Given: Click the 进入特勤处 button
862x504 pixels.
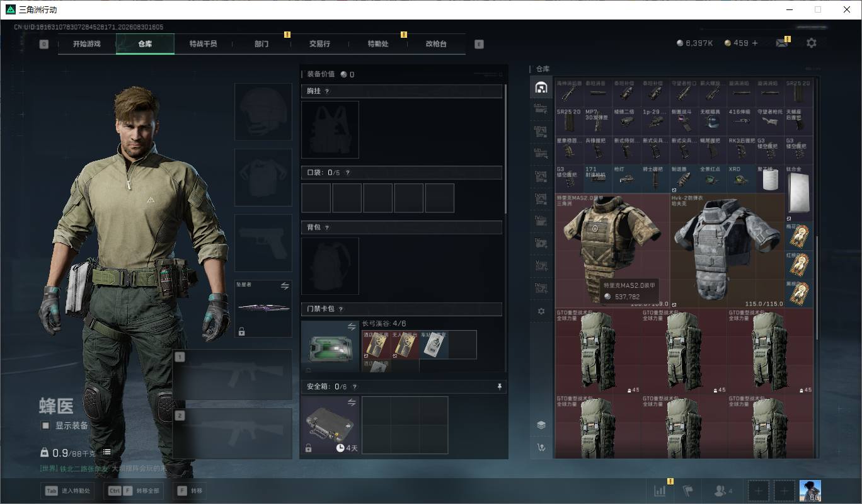Looking at the screenshot, I should (x=68, y=491).
